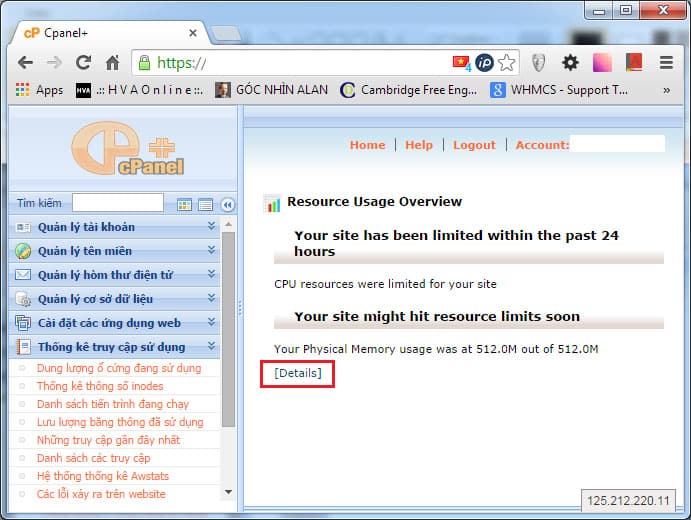The width and height of the screenshot is (691, 520).
Task: Click the pink gradient extension icon
Action: pyautogui.click(x=602, y=63)
